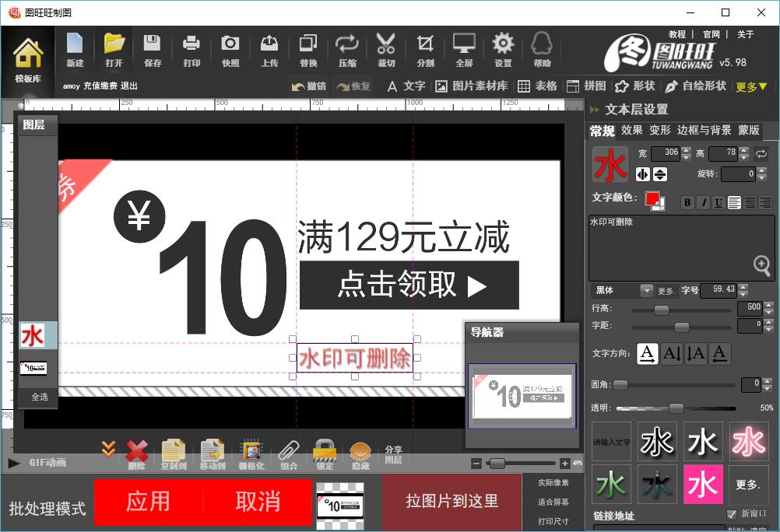The image size is (780, 532).
Task: Toggle the 新窗口 checkbox
Action: [731, 514]
